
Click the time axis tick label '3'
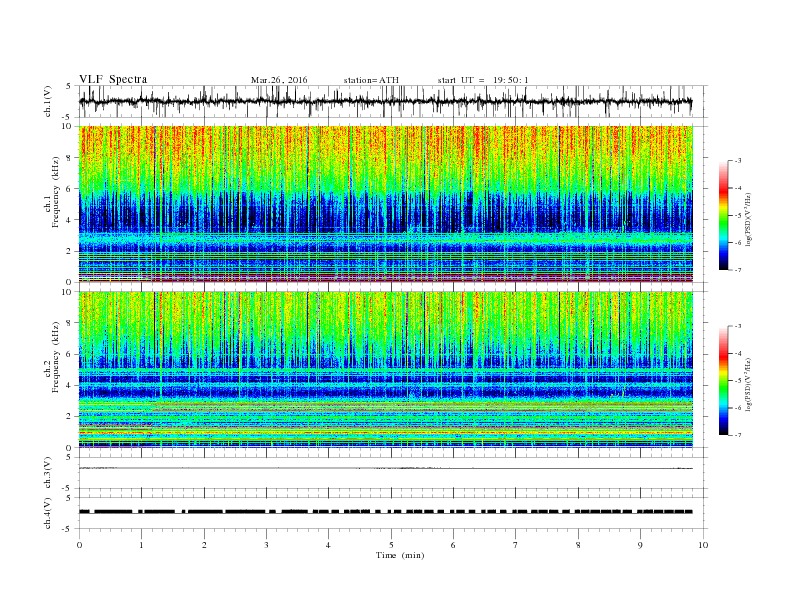(266, 545)
